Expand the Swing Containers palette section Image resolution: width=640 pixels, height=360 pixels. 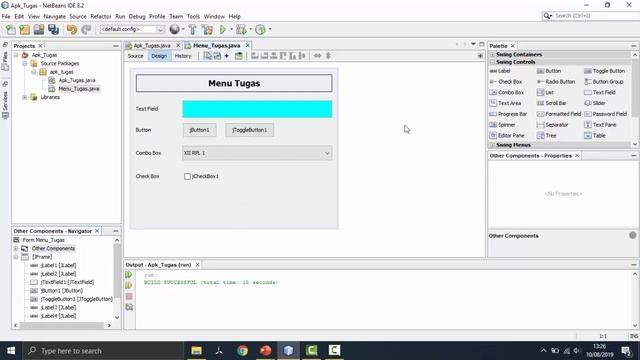click(x=492, y=55)
